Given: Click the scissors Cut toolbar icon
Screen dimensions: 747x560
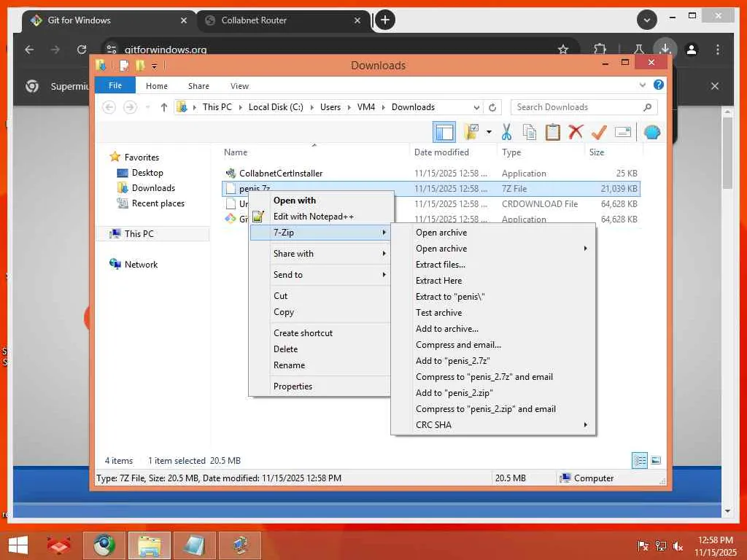Looking at the screenshot, I should pyautogui.click(x=506, y=132).
